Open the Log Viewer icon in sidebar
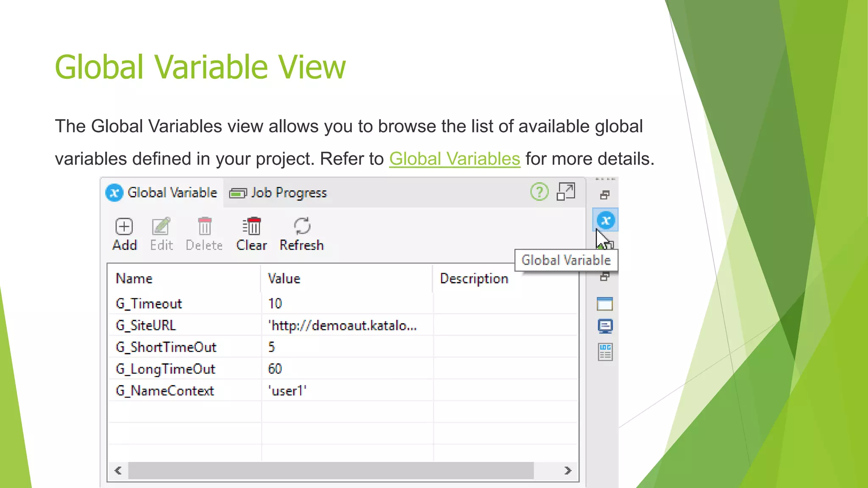 605,352
